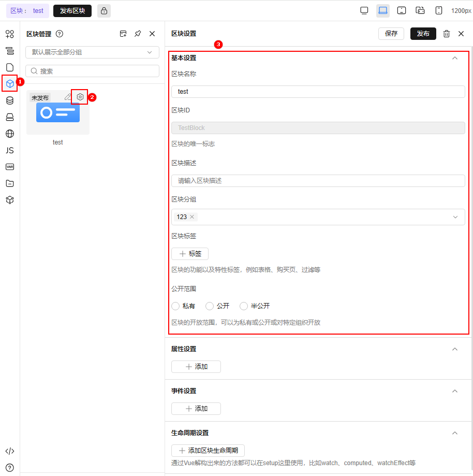This screenshot has height=476, width=473.
Task: Click the 发布区块 button at the top
Action: pos(72,10)
